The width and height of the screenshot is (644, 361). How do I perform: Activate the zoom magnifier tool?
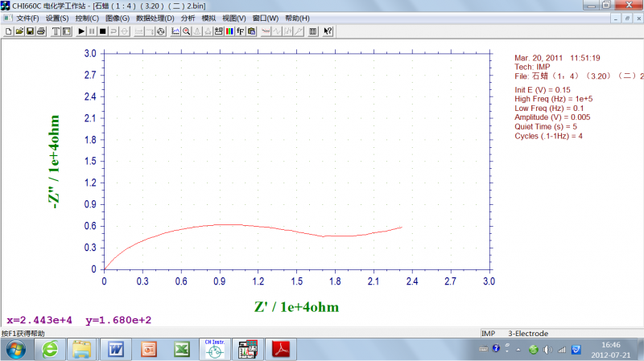187,31
